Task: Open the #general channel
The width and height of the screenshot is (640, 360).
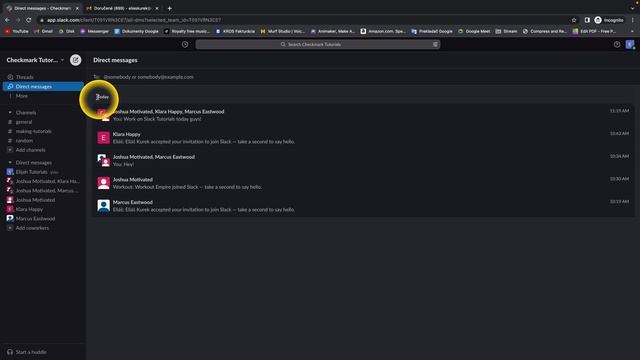Action: (43, 122)
